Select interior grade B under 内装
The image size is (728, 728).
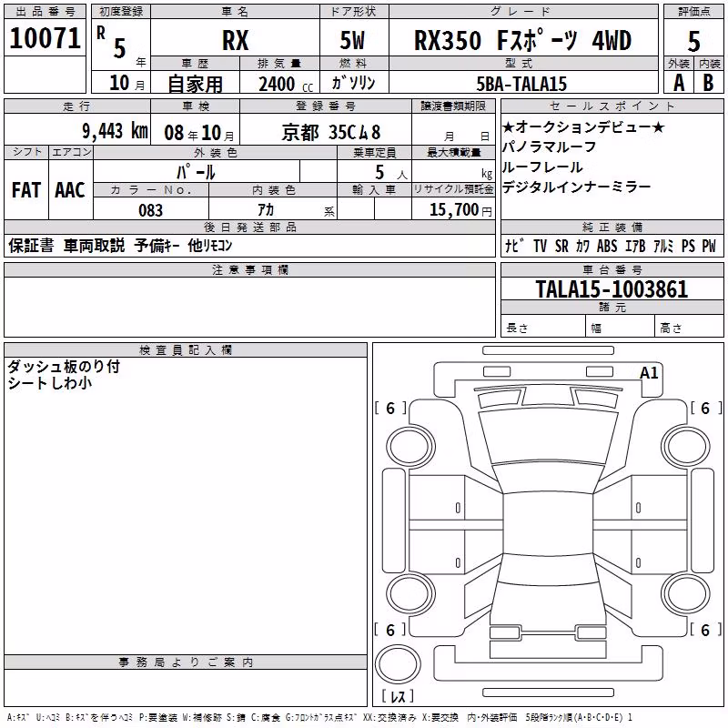point(708,83)
